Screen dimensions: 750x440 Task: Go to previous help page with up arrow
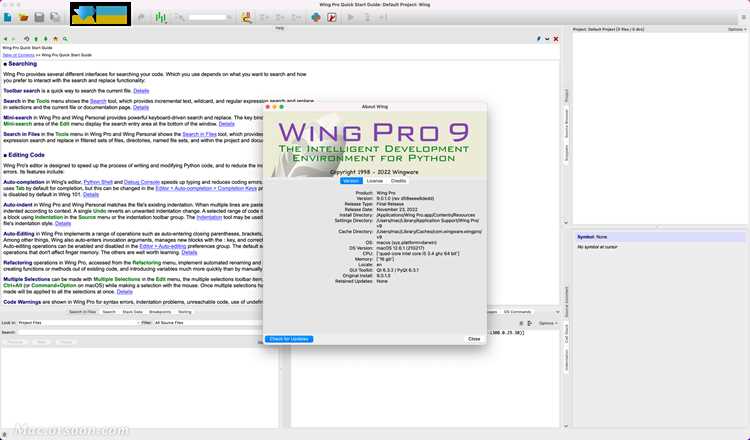(36, 39)
